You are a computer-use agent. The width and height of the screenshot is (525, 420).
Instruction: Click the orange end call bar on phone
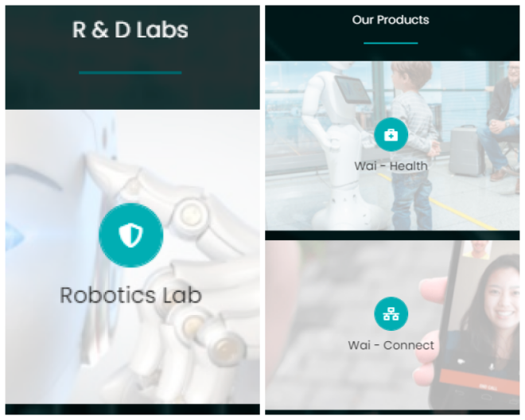480,381
